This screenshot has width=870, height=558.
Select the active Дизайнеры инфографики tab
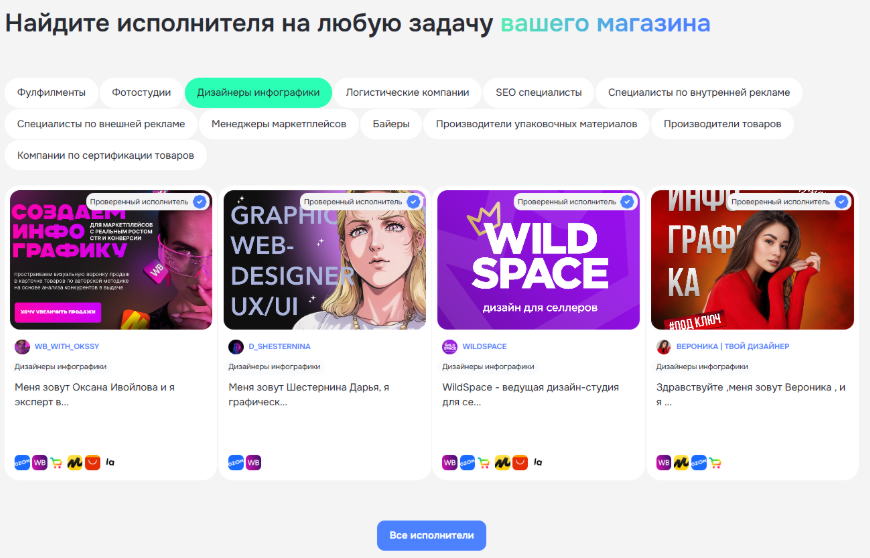pos(258,93)
